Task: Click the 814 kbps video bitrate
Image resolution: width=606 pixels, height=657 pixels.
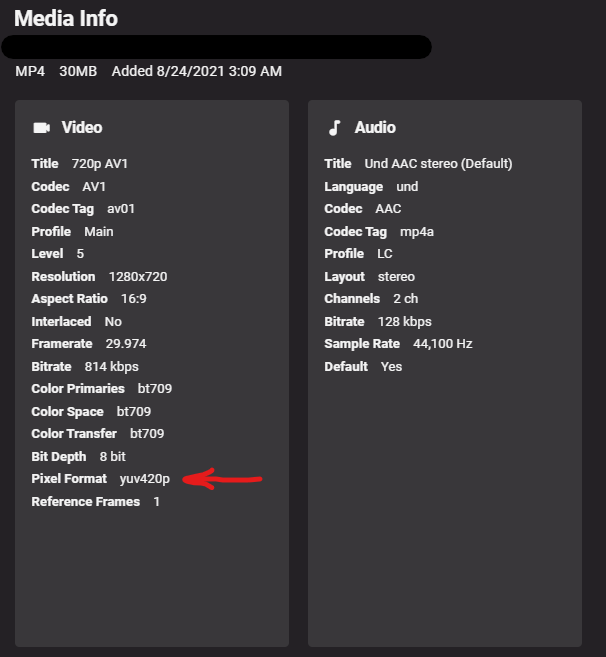Action: [x=112, y=367]
